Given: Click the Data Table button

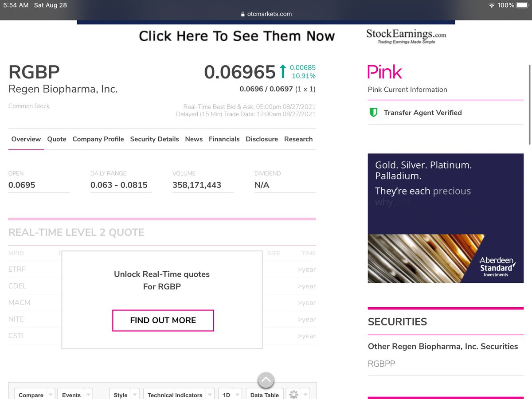Looking at the screenshot, I should (265, 395).
